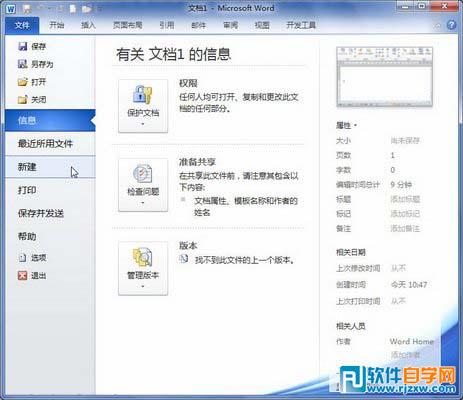
Task: Click the Options (选项) icon in sidebar
Action: click(x=22, y=258)
